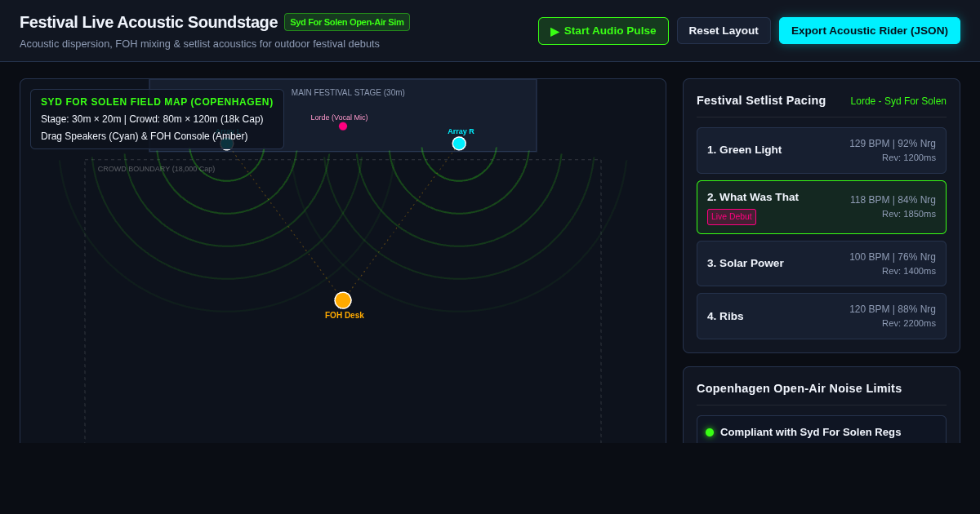This screenshot has width=980, height=514.
Task: Click the '100 BPM | 76% Nrg' value
Action: click(893, 257)
